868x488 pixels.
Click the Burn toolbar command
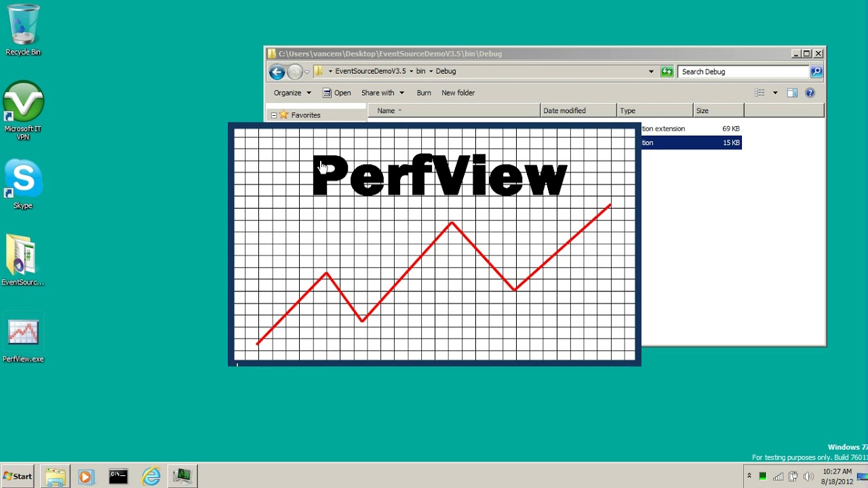[x=424, y=93]
